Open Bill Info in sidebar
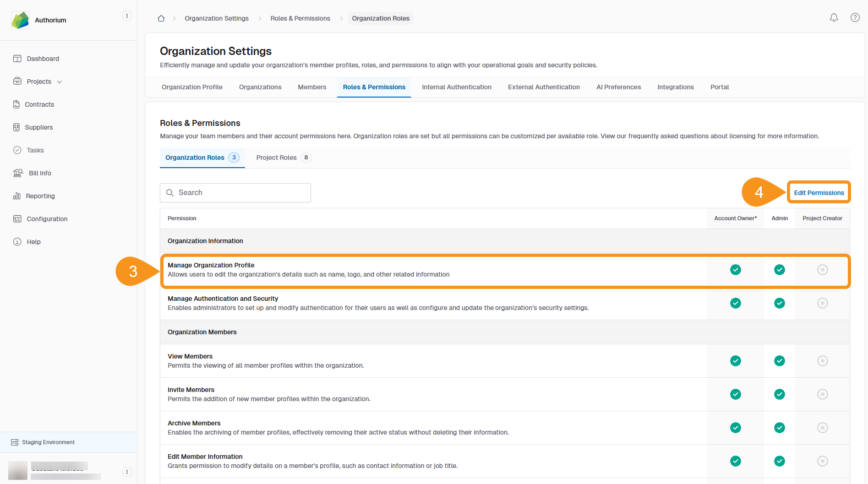Image resolution: width=868 pixels, height=484 pixels. click(40, 173)
